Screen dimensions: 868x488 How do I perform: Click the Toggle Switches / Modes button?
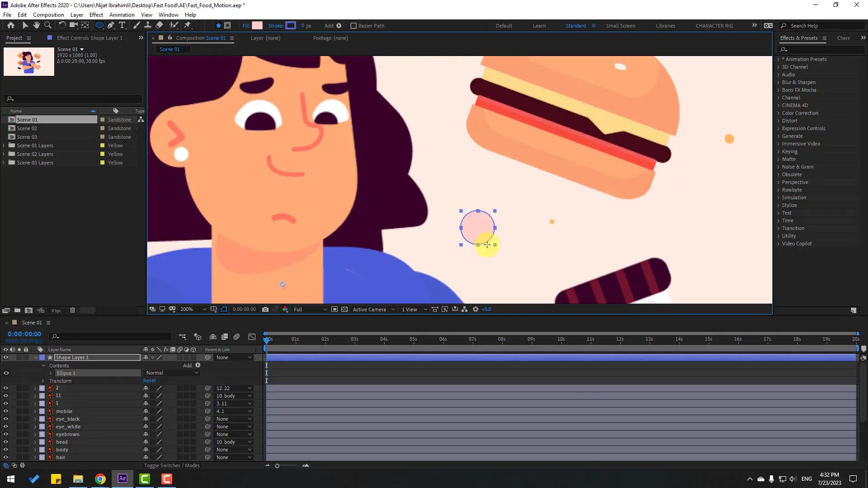coord(172,465)
